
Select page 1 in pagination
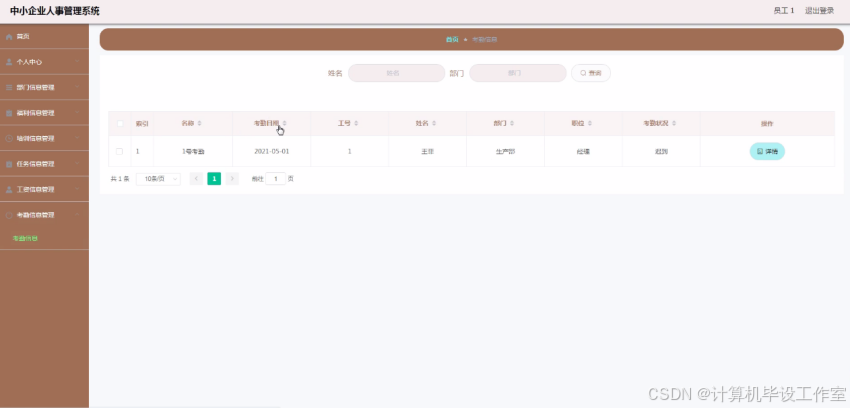coord(214,178)
